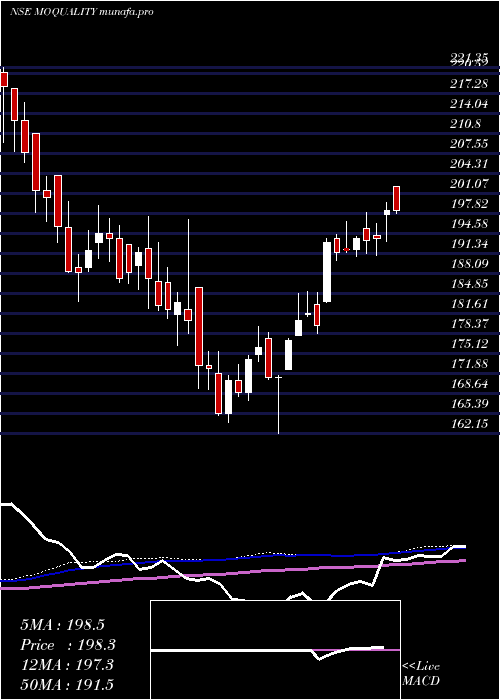This screenshot has width=500, height=700.
Task: Click the 214.04 price level label
Action: point(469,104)
